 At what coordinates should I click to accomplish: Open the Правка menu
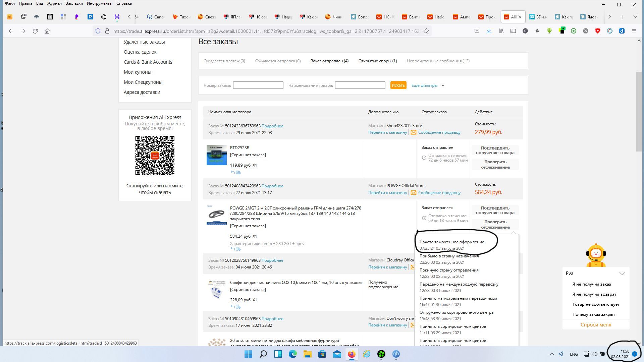[x=25, y=3]
